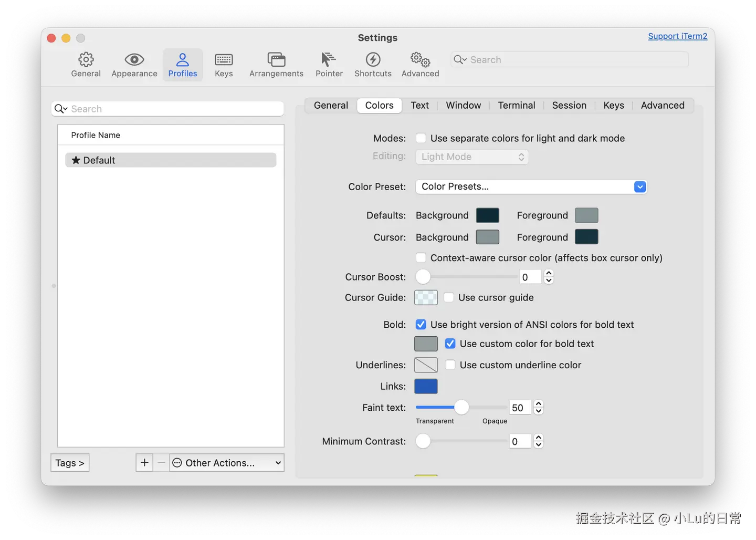The width and height of the screenshot is (756, 540).
Task: Switch to the Colors tab
Action: (380, 106)
